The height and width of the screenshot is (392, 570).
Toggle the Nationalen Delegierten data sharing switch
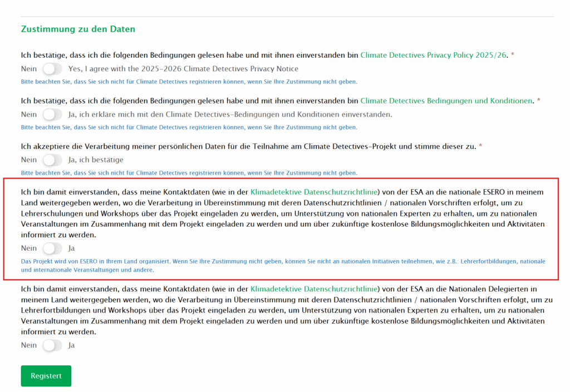52,345
